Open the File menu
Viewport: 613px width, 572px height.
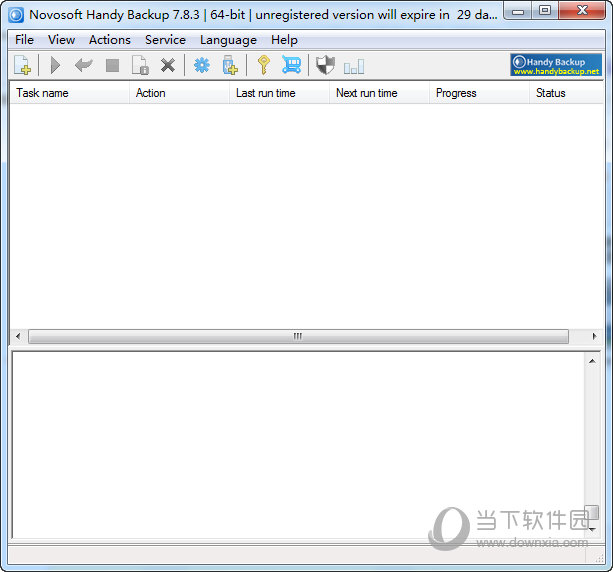click(24, 40)
